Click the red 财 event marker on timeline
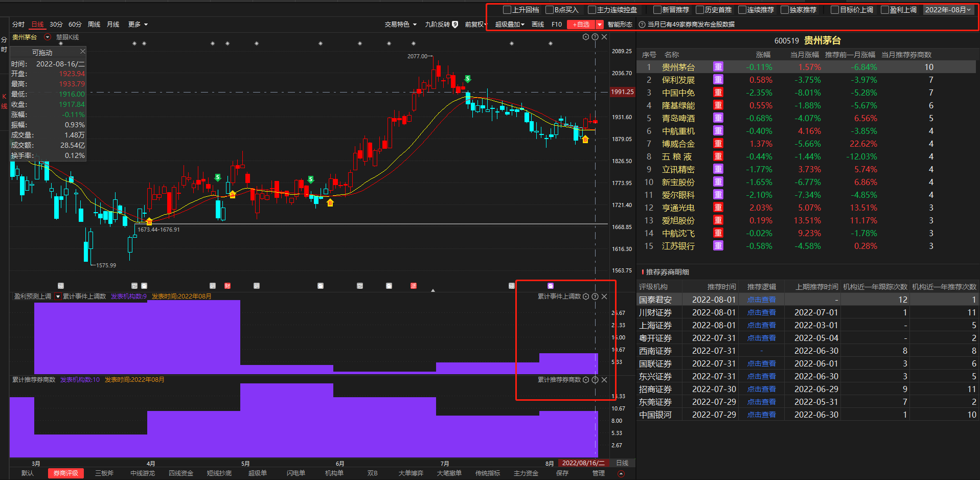This screenshot has width=980, height=480. [x=227, y=286]
